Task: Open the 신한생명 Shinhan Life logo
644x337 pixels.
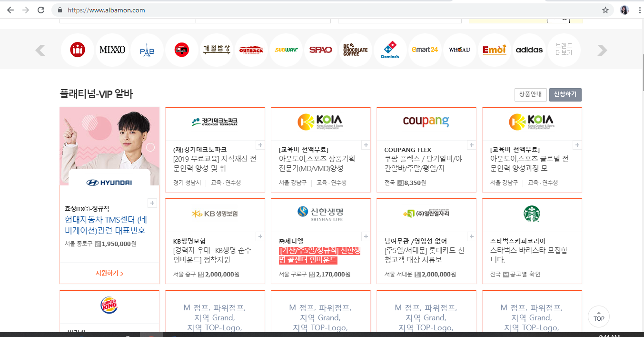Action: point(321,214)
